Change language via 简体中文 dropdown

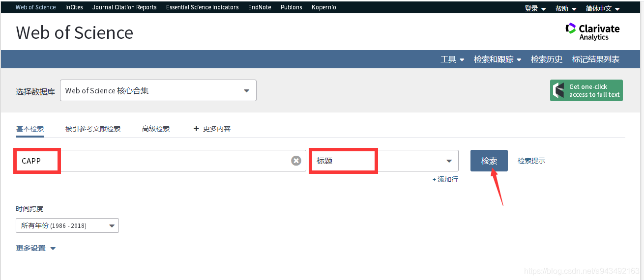(603, 8)
